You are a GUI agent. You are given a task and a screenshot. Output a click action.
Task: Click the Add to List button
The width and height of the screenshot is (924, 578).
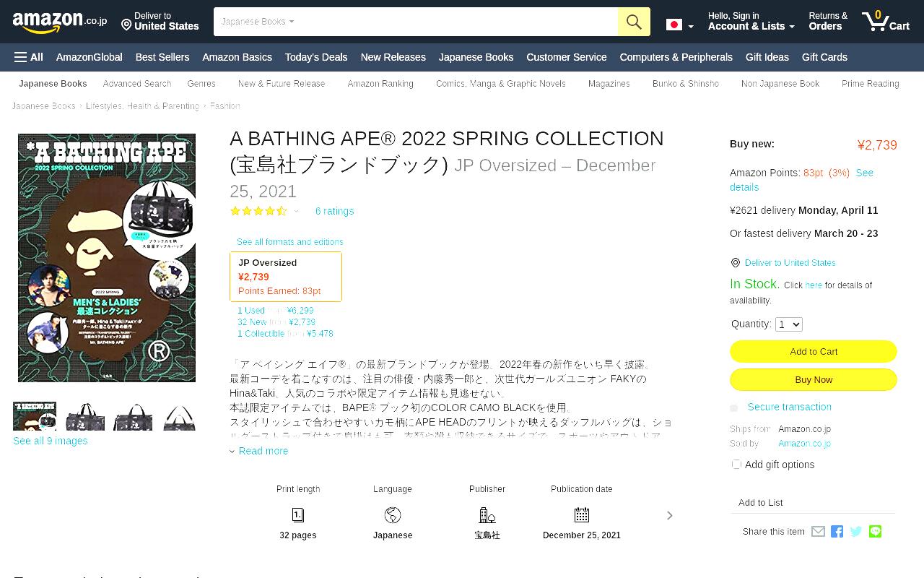(x=761, y=503)
